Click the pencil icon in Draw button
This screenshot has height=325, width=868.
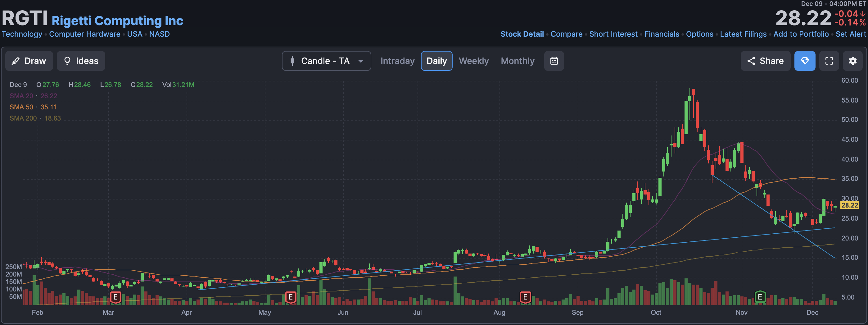tap(16, 61)
